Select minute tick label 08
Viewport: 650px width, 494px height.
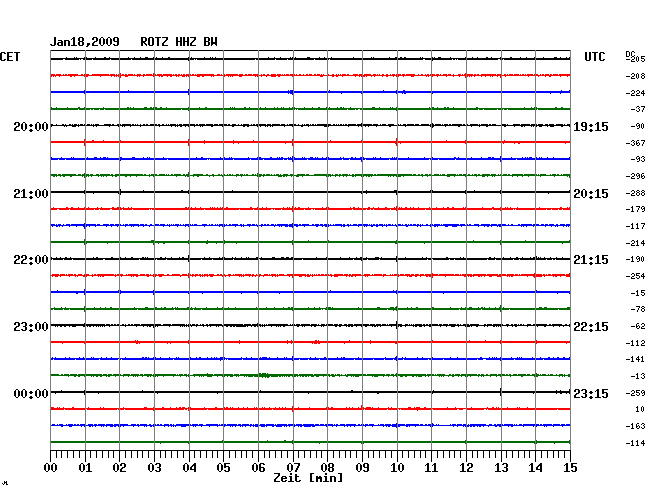327,468
